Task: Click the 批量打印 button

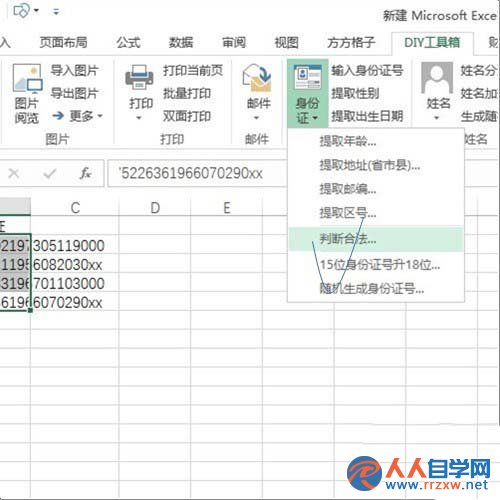Action: pos(187,93)
